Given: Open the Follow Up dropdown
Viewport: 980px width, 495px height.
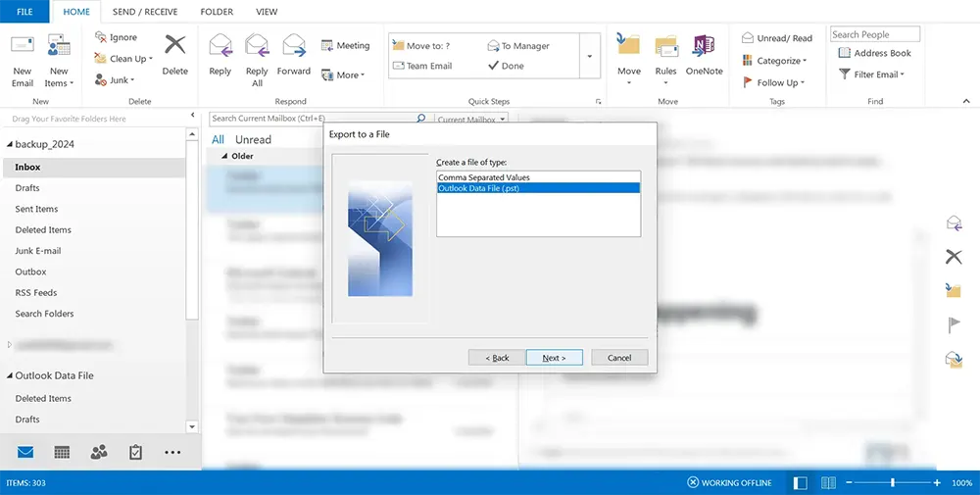Looking at the screenshot, I should [774, 82].
